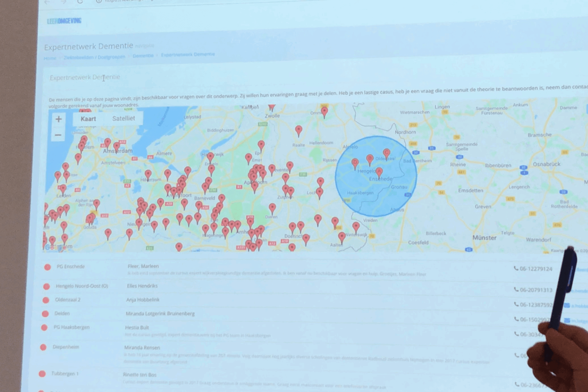Viewport: 588px width, 392px height.
Task: Go to Home breadcrumb
Action: pos(50,58)
